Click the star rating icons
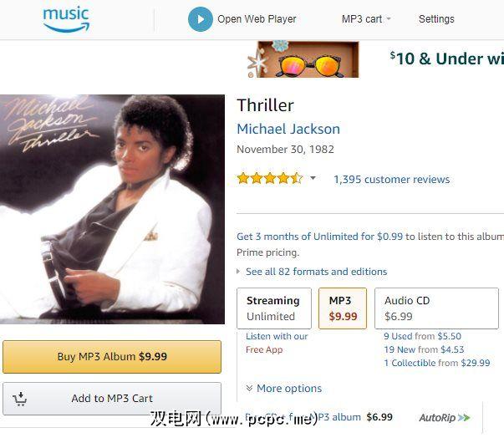 click(270, 178)
